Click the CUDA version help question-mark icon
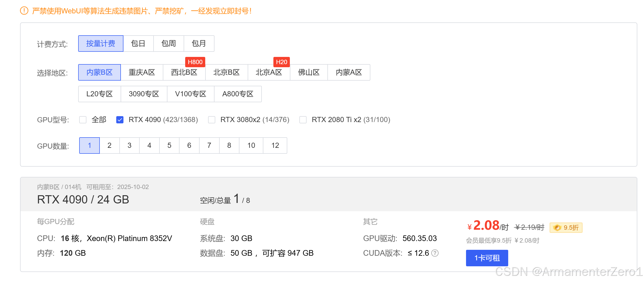644x282 pixels. 435,253
